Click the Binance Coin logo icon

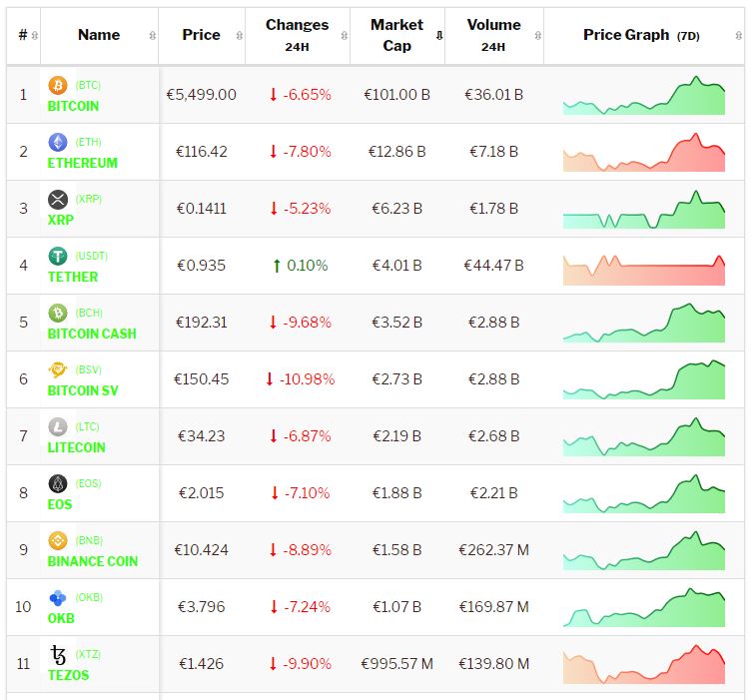point(58,541)
